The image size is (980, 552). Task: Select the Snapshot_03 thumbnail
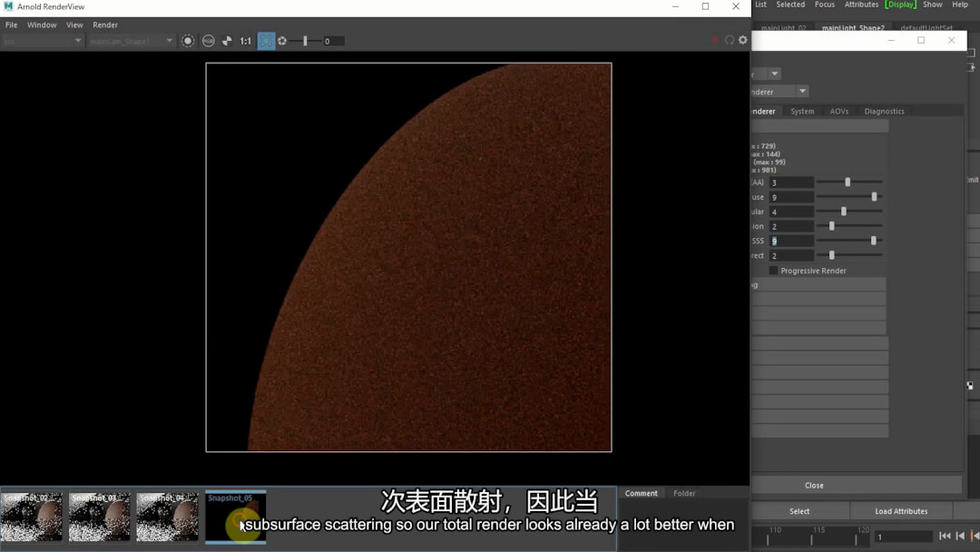(x=100, y=517)
